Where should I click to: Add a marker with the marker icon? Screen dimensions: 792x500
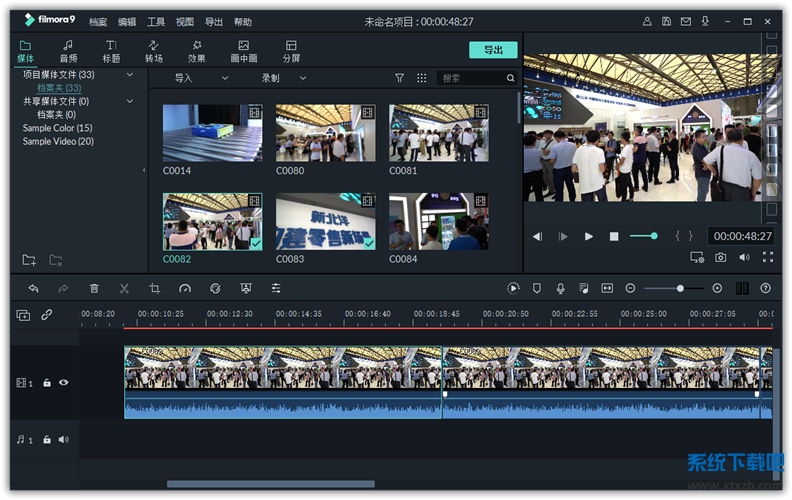click(x=537, y=288)
